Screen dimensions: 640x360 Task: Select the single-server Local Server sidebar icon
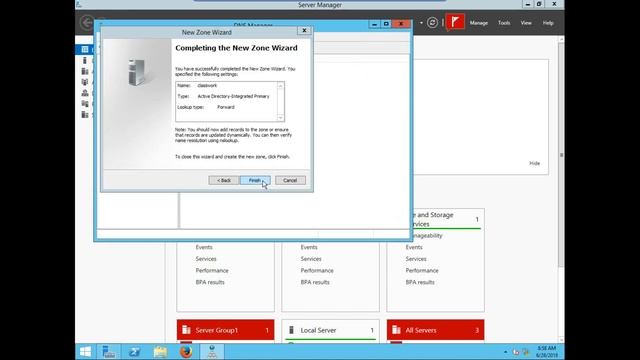tap(84, 60)
